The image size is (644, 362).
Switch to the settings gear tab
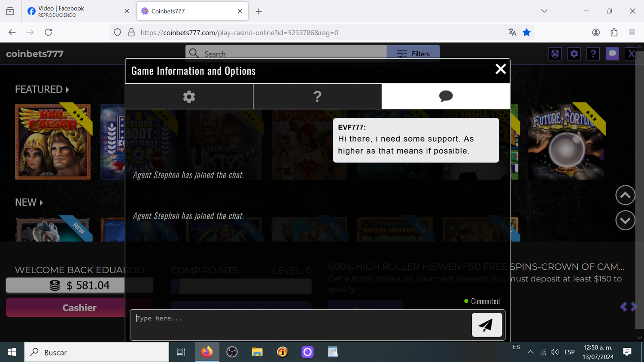pyautogui.click(x=189, y=97)
